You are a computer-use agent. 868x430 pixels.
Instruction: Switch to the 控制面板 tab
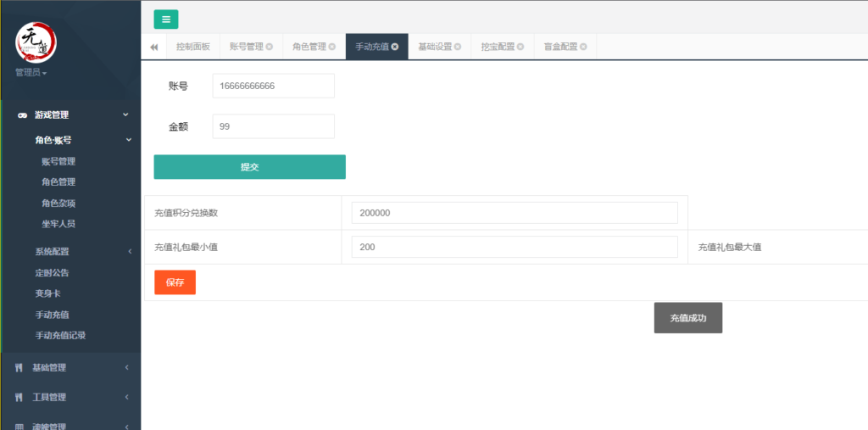[193, 47]
